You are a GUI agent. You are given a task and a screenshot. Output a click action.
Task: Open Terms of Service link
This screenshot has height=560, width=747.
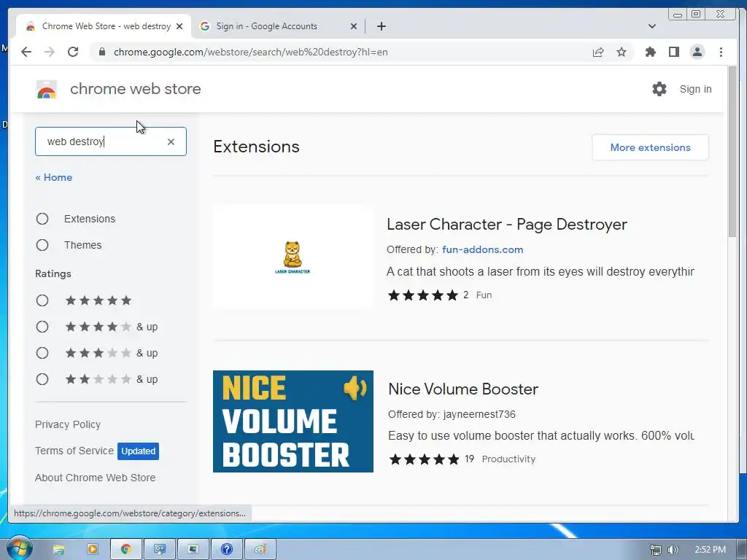(x=74, y=451)
